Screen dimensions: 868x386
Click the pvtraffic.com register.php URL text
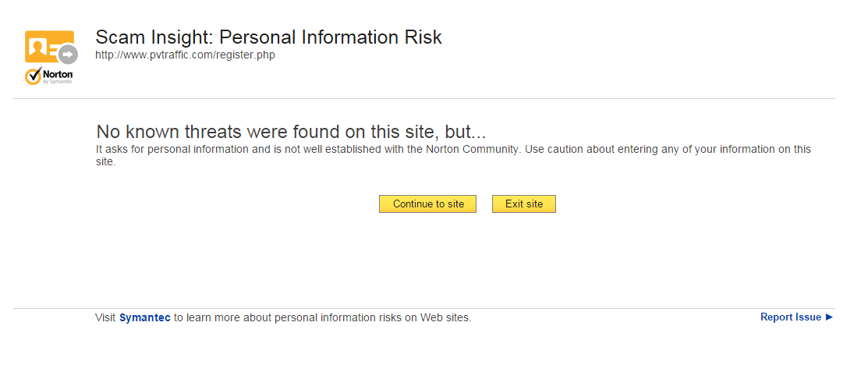point(185,55)
